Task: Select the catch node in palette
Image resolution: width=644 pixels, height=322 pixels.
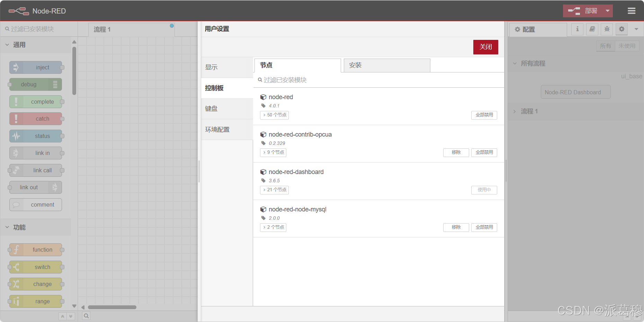Action: [36, 119]
